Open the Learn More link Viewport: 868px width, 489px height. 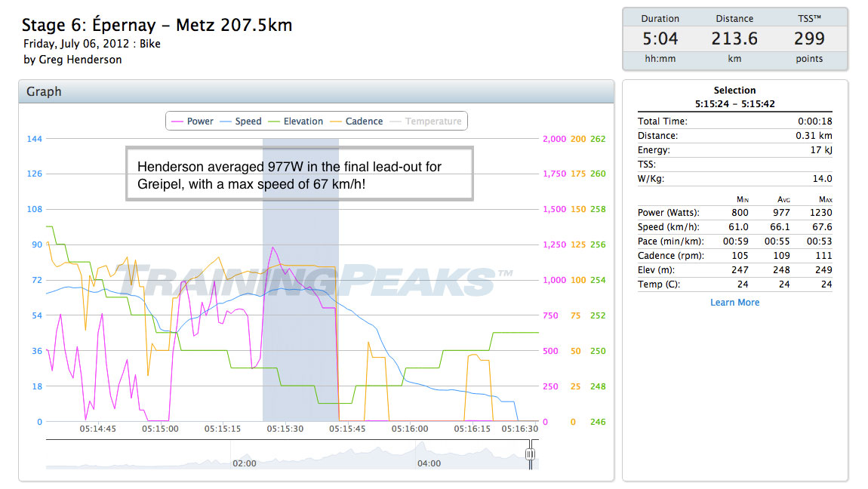[x=734, y=303]
